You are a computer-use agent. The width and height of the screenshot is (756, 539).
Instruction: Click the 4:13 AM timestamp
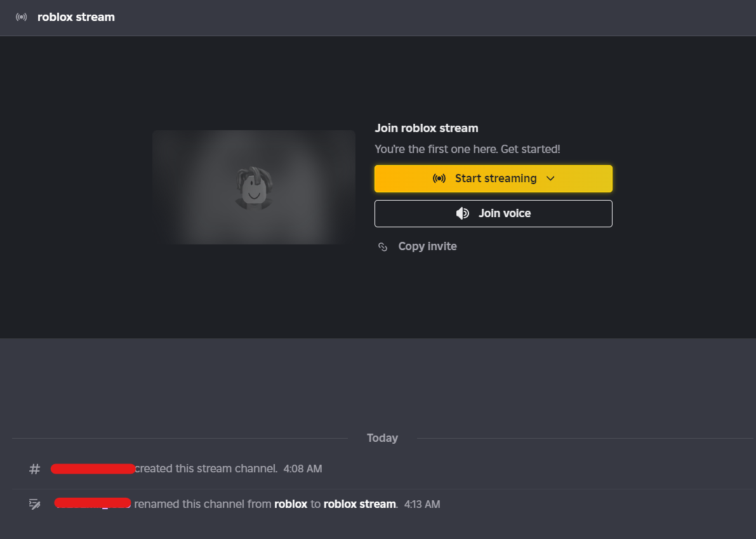point(422,505)
